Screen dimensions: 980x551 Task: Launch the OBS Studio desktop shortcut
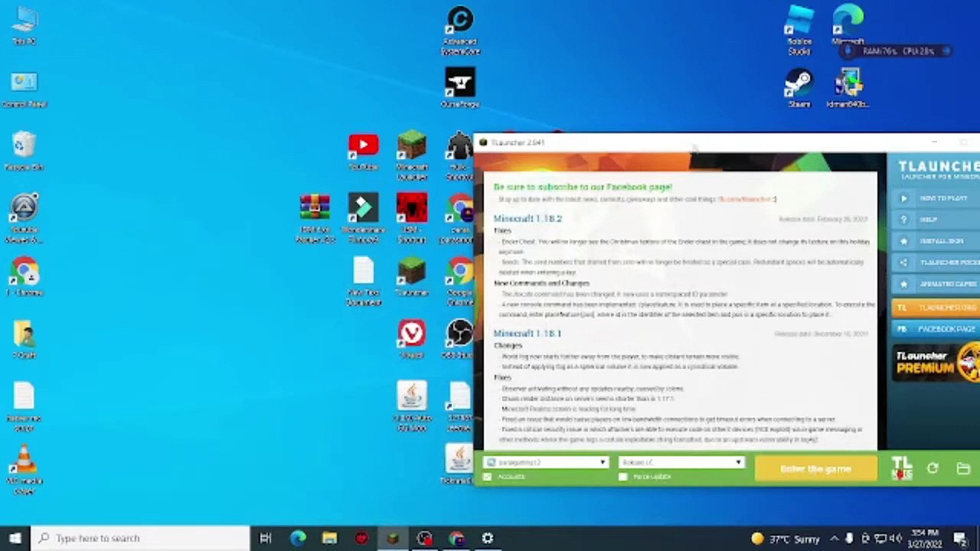[x=460, y=340]
